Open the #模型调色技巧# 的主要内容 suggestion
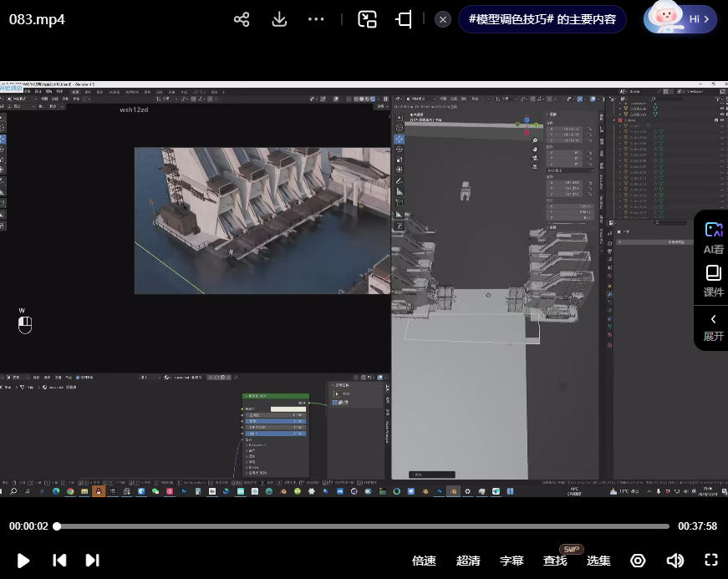The width and height of the screenshot is (728, 579). (x=542, y=19)
